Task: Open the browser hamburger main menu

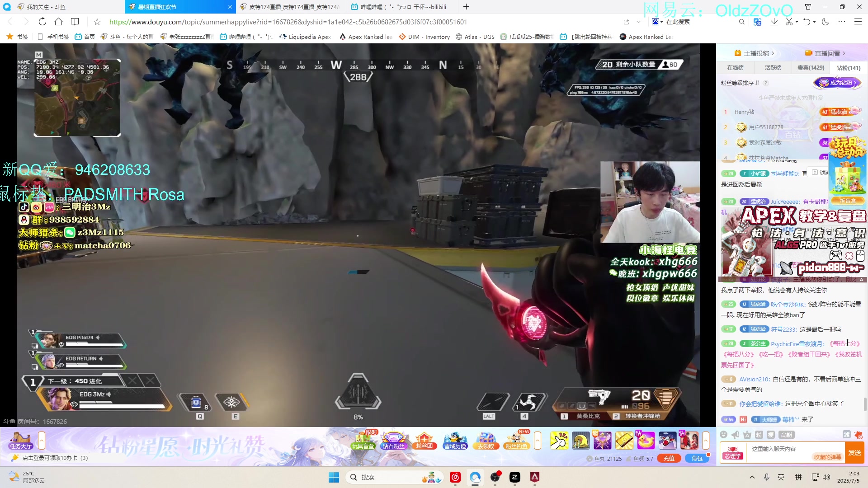Action: point(858,22)
